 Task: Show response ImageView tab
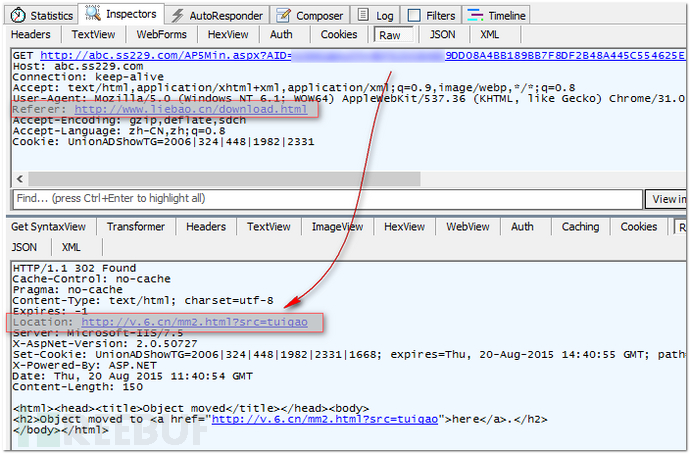[337, 227]
